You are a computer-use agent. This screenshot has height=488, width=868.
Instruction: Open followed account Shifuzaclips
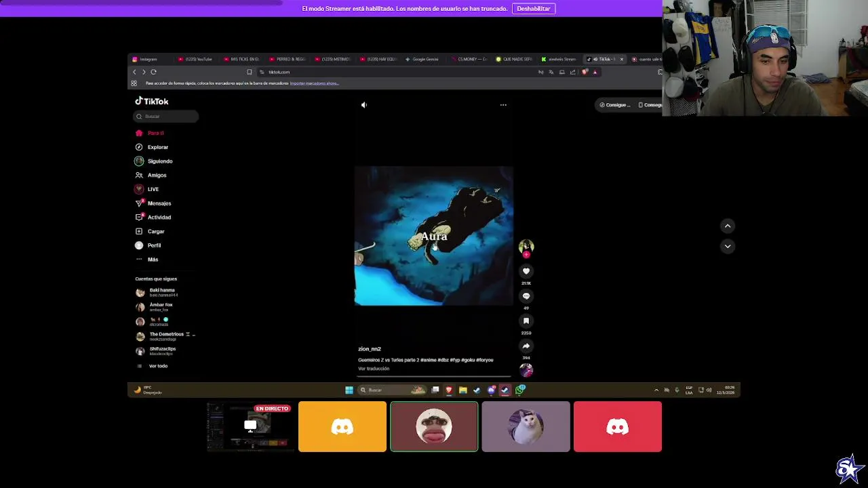(x=156, y=351)
